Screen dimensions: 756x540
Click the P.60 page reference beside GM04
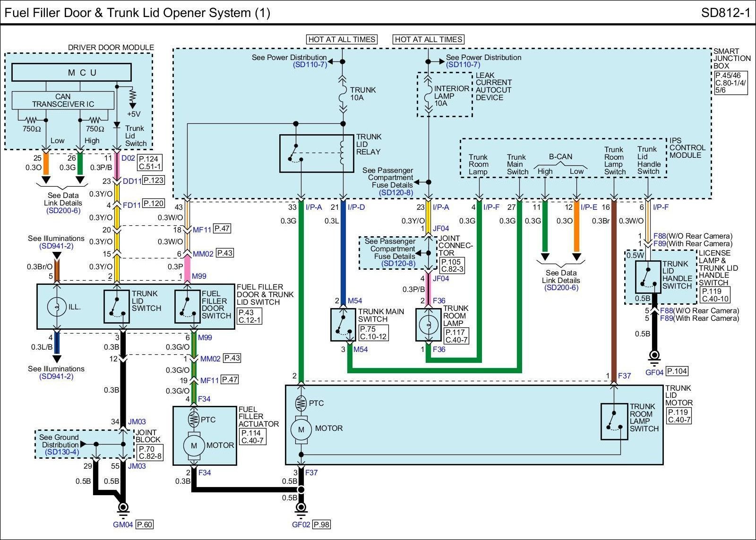[145, 524]
